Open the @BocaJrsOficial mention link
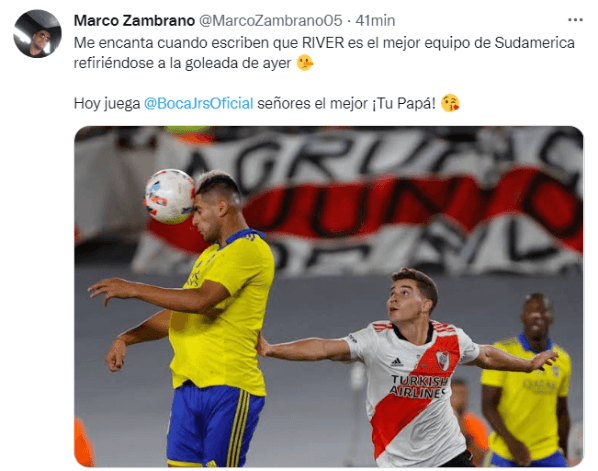This screenshot has width=598, height=471. tap(198, 103)
